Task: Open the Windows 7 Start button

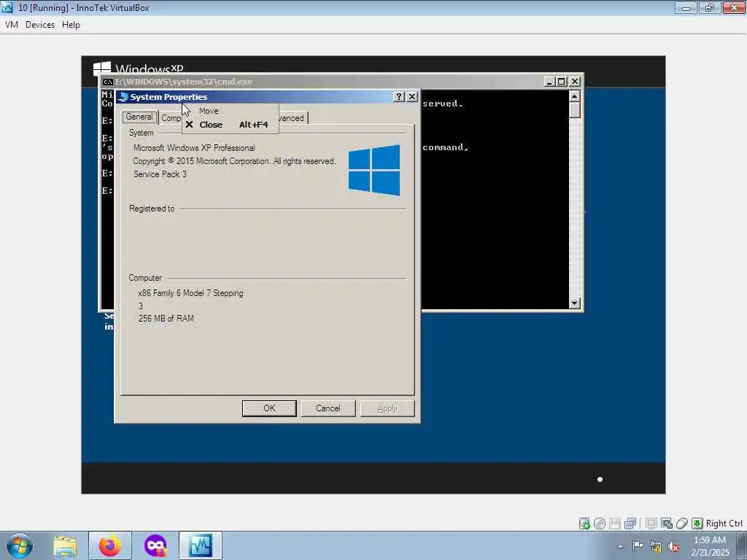Action: (x=20, y=545)
